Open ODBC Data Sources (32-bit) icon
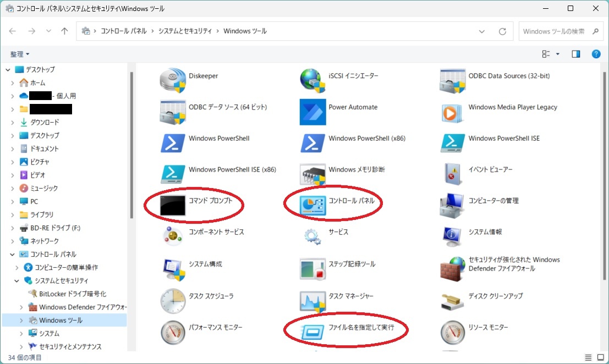The width and height of the screenshot is (609, 364). [x=452, y=80]
